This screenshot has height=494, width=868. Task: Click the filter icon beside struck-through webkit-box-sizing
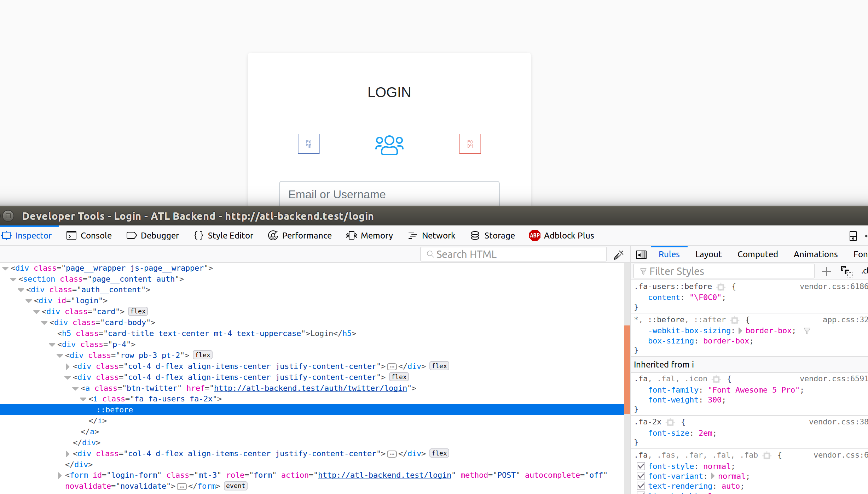(807, 331)
